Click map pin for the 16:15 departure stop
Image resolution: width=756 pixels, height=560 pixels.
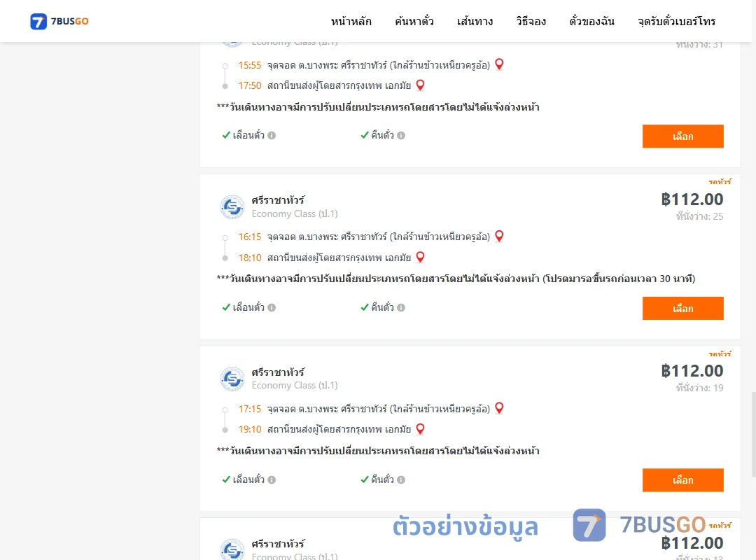[500, 236]
